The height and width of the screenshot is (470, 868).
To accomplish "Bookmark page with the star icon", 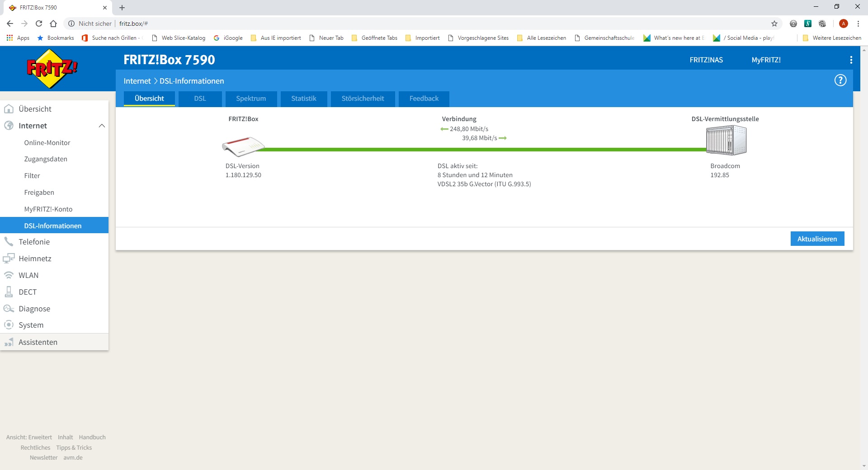I will [x=774, y=23].
